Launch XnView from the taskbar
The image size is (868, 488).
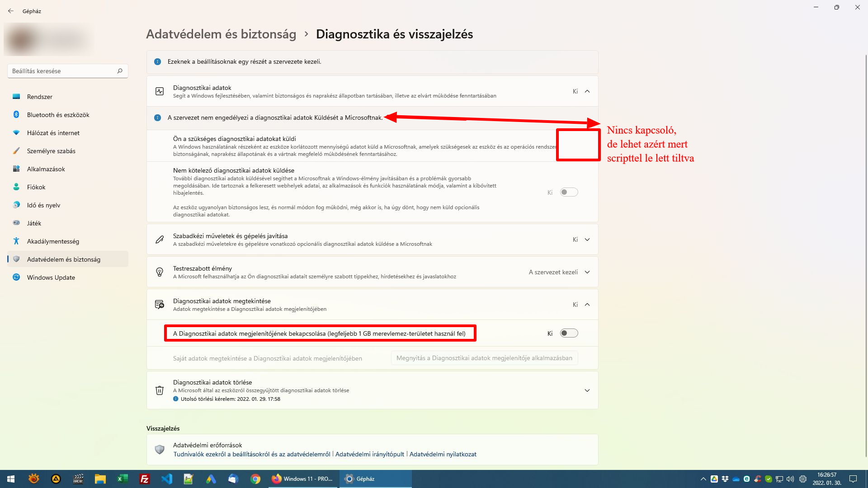point(34,479)
